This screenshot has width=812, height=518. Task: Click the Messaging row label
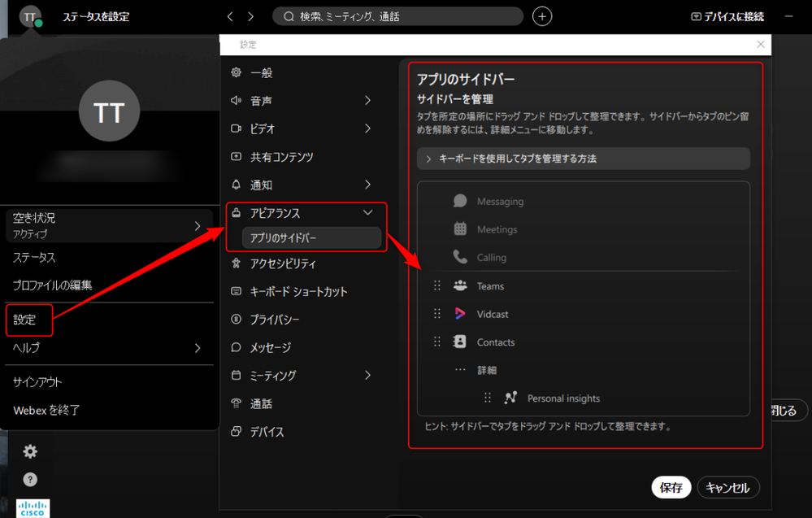click(x=500, y=202)
